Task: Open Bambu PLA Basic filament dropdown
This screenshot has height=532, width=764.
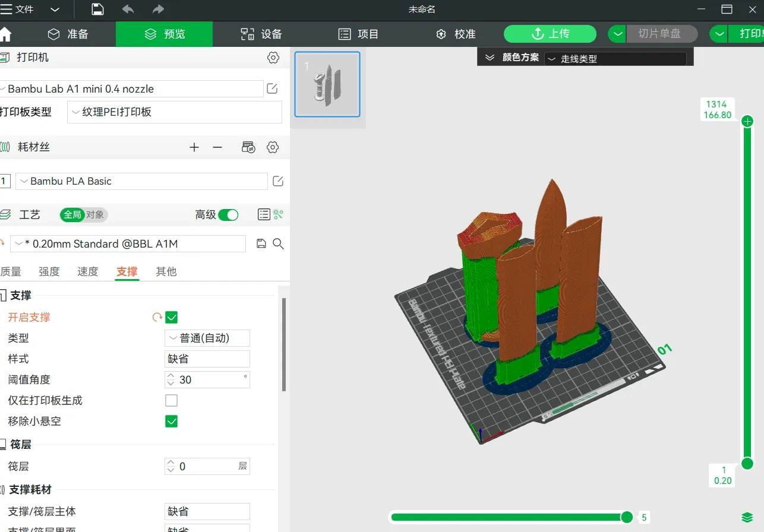Action: pyautogui.click(x=141, y=181)
